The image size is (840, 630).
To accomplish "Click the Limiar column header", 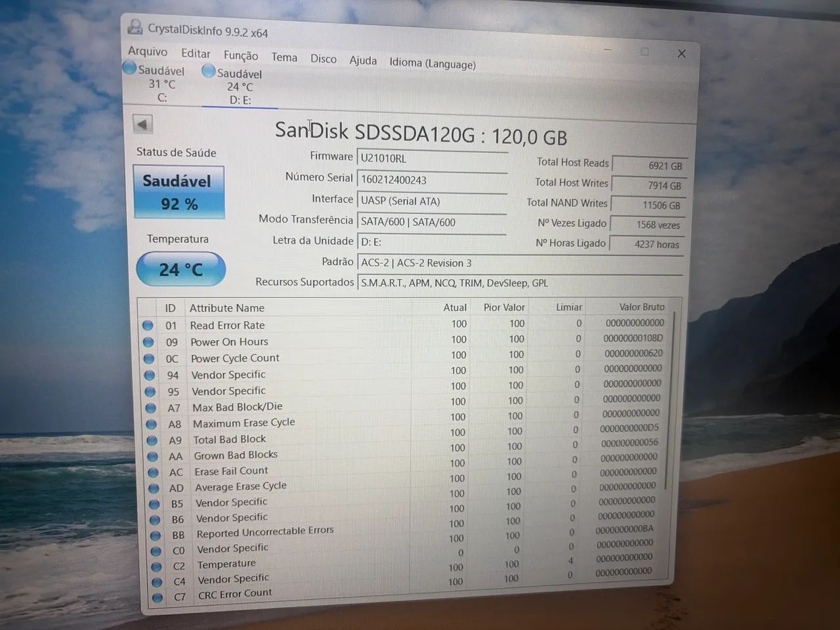I will [x=569, y=306].
